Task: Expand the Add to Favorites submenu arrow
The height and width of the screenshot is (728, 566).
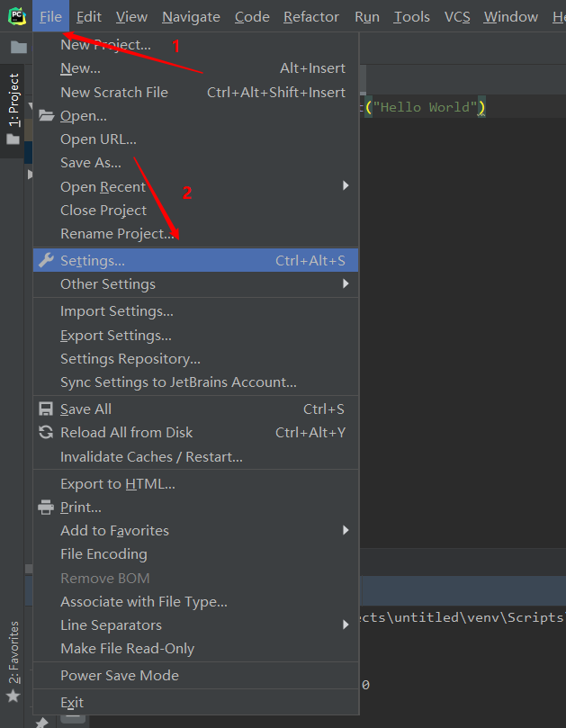Action: coord(345,530)
